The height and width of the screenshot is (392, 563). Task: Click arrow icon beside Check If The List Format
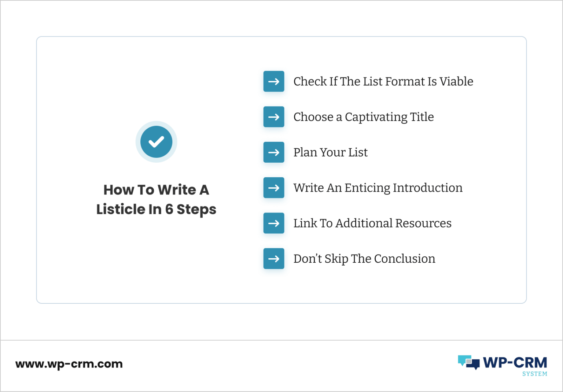[x=274, y=81]
